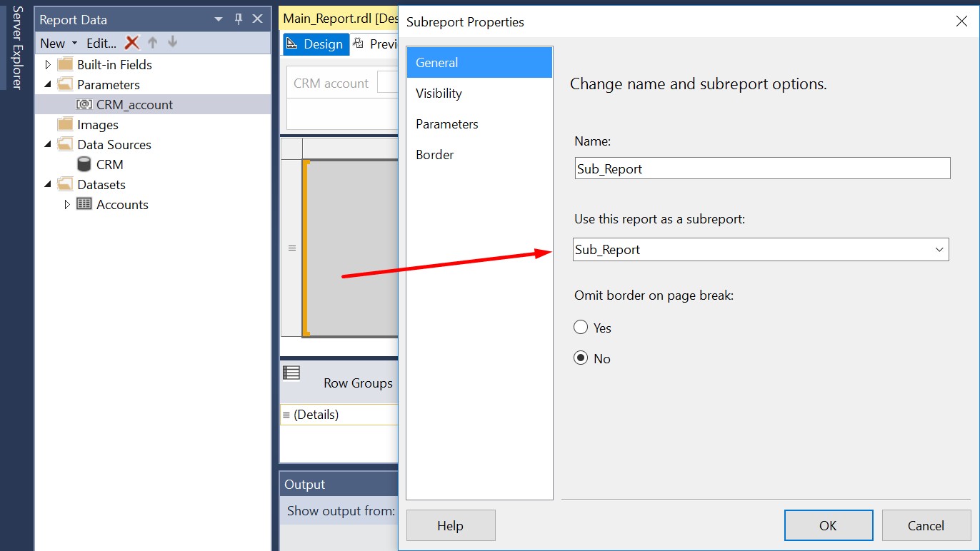Click the Output panel title
The image size is (980, 551).
coord(305,485)
